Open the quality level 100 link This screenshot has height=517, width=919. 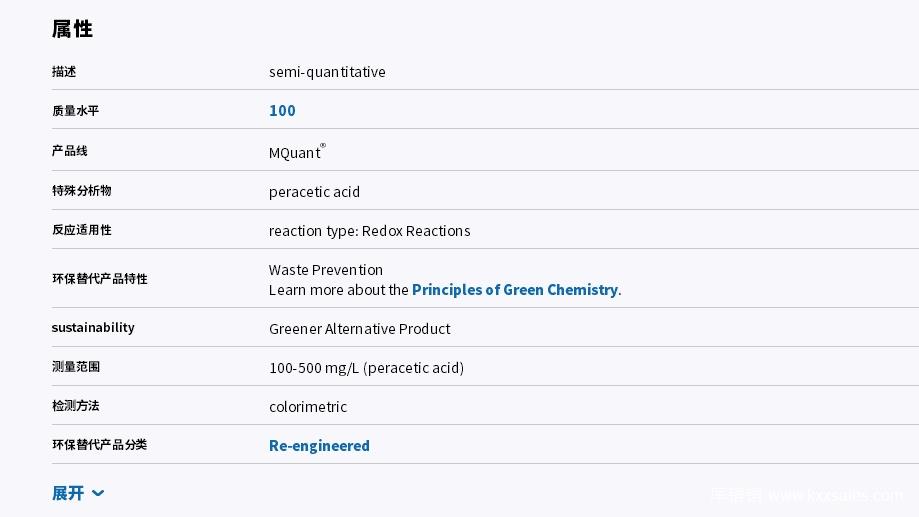tap(282, 110)
